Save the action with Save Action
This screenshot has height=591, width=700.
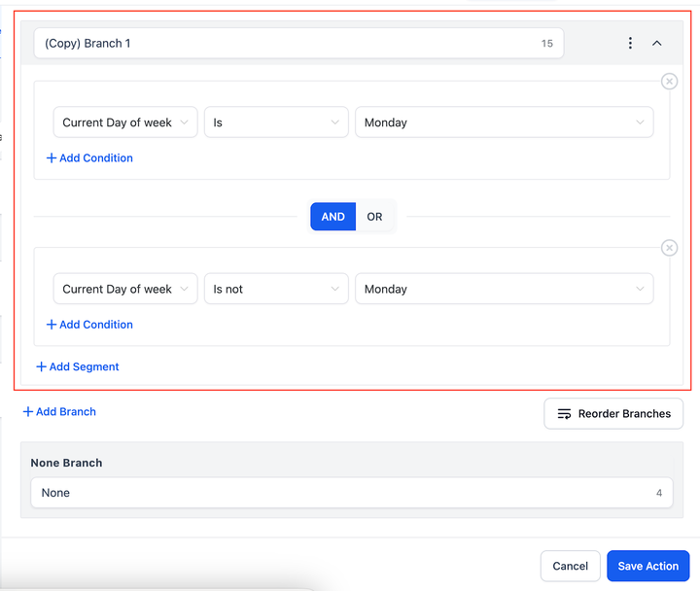coord(648,566)
